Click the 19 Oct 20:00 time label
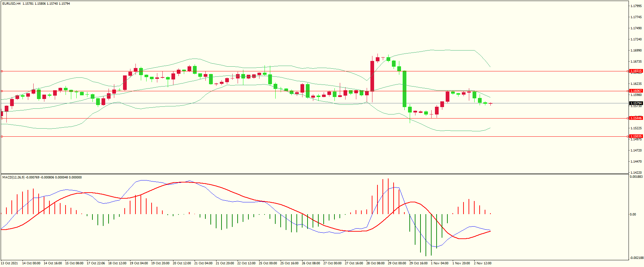Screen dimensions: 644x267 click(x=160, y=263)
